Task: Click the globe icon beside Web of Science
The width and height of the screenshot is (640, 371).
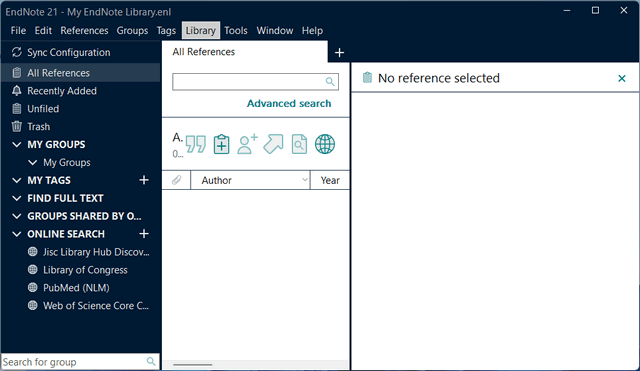Action: [x=33, y=306]
